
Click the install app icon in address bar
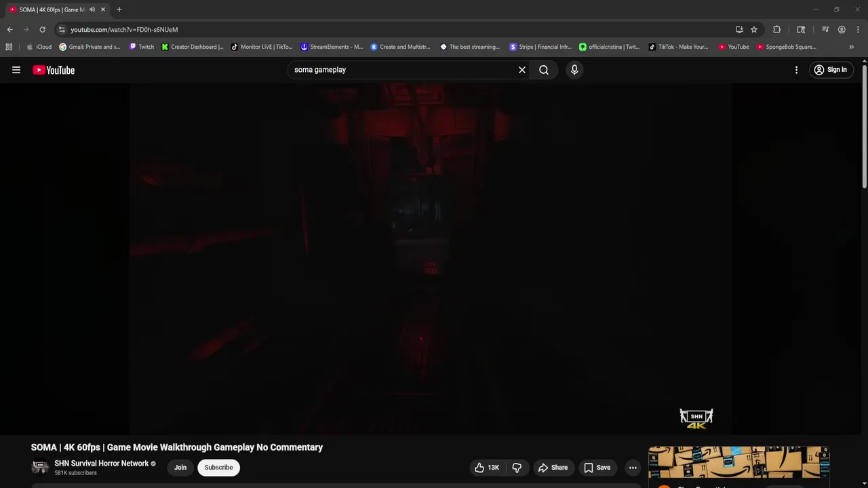pyautogui.click(x=739, y=30)
